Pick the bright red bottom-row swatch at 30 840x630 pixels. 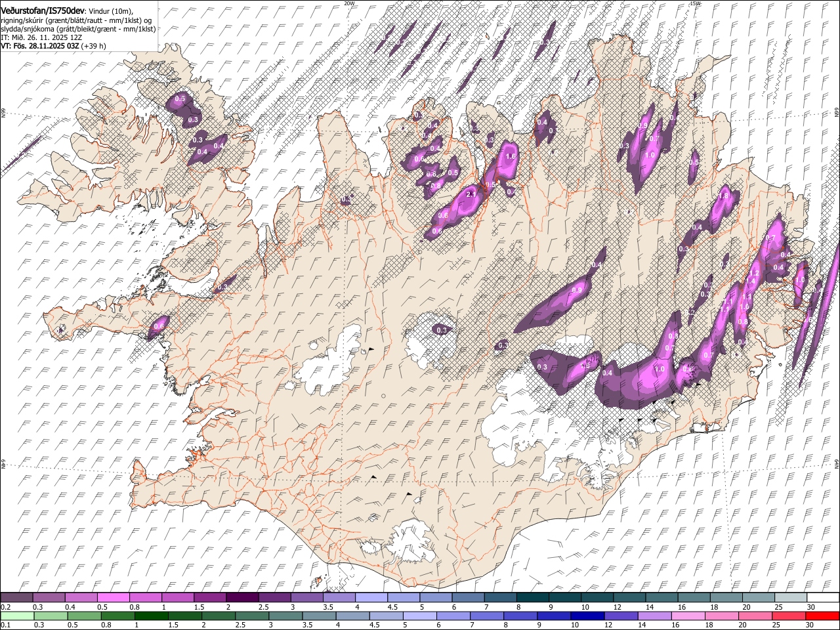(x=822, y=616)
